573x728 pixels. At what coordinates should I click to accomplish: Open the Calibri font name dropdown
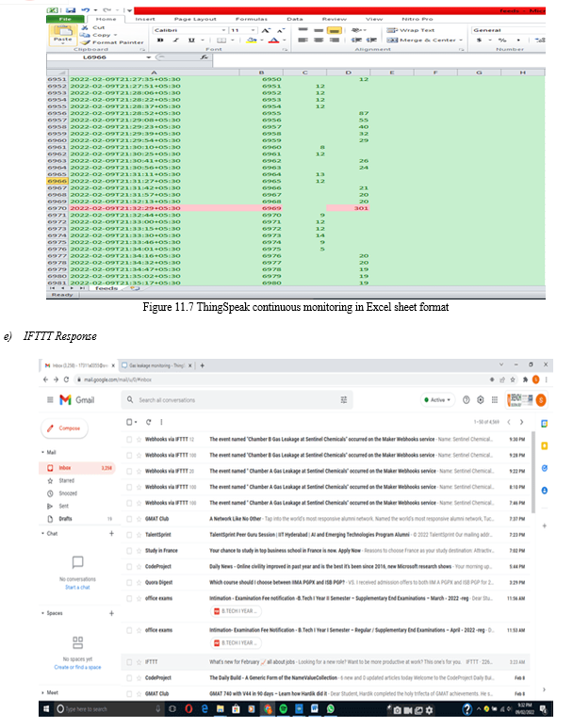[x=223, y=30]
